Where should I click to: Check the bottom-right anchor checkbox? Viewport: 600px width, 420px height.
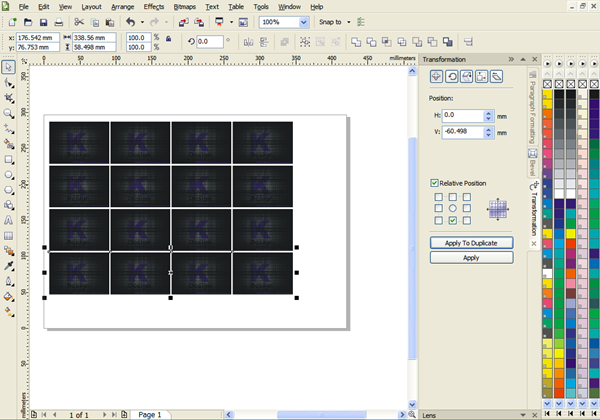click(467, 220)
